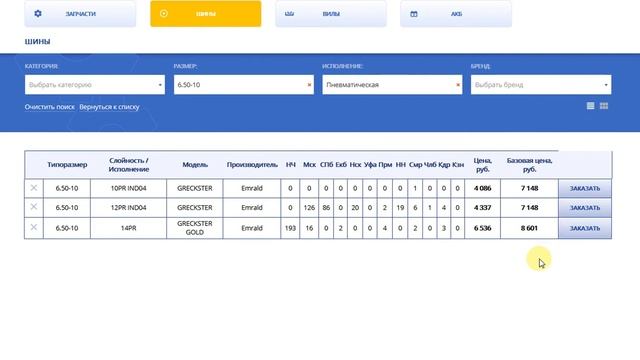Click the price 4 086 cell
This screenshot has height=360, width=640.
(x=482, y=188)
